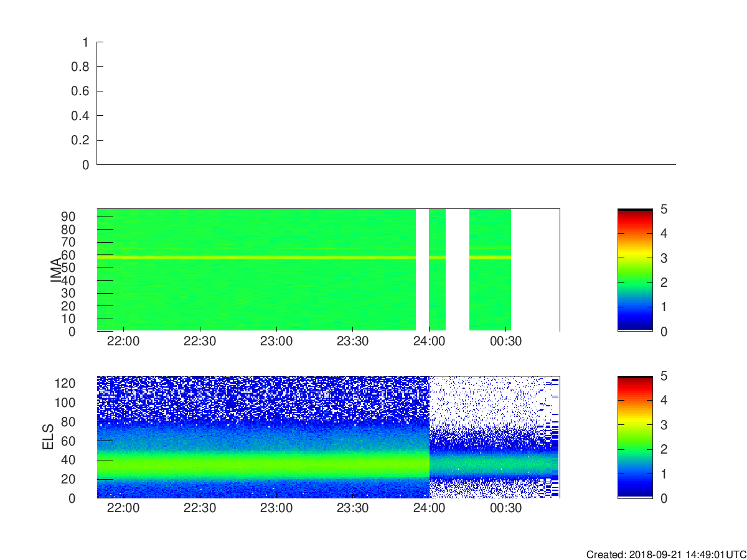Click the 0.4 tick on top plot
The height and width of the screenshot is (560, 747).
click(82, 116)
